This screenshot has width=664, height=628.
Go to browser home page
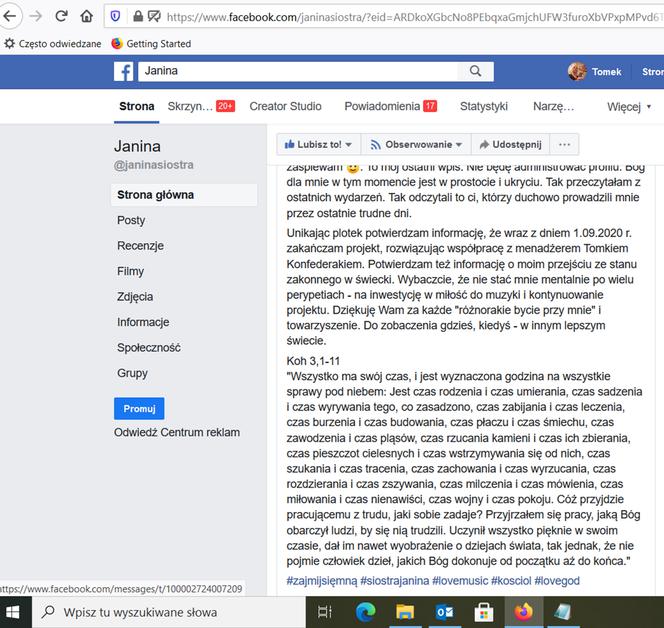(x=87, y=17)
